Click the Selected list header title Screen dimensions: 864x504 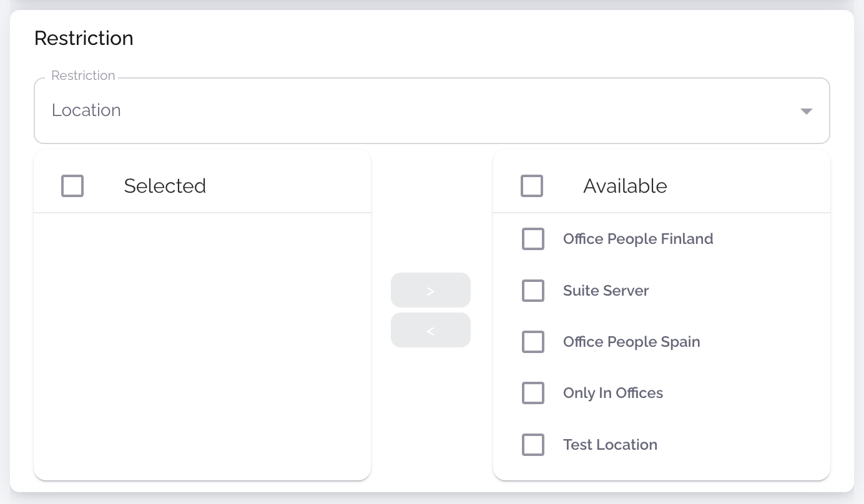coord(165,186)
